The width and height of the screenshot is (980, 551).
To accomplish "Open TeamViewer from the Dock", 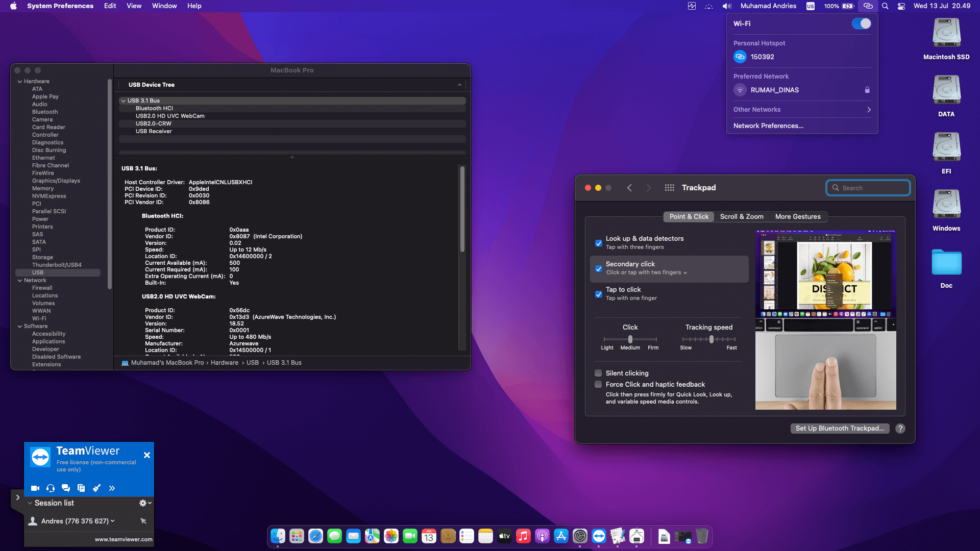I will tap(599, 536).
